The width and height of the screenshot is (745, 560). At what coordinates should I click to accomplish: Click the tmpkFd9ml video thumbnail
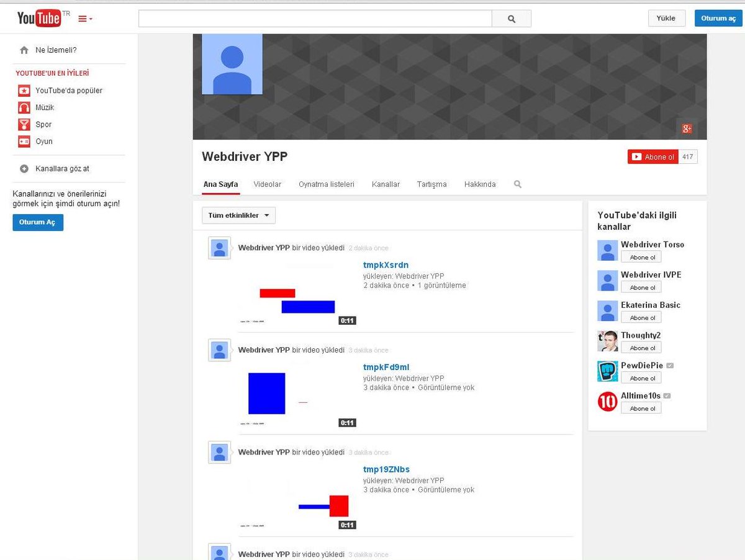[x=298, y=395]
